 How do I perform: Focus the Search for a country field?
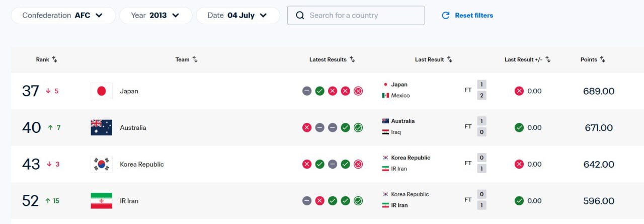[356, 15]
